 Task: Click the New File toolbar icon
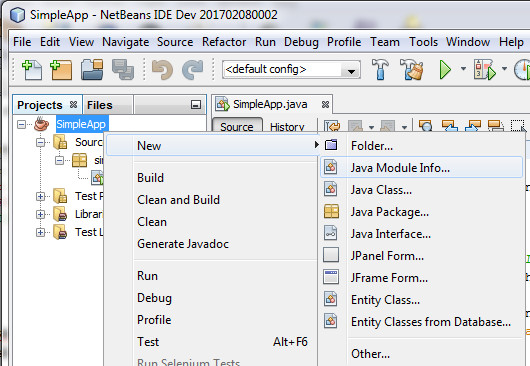[x=32, y=70]
